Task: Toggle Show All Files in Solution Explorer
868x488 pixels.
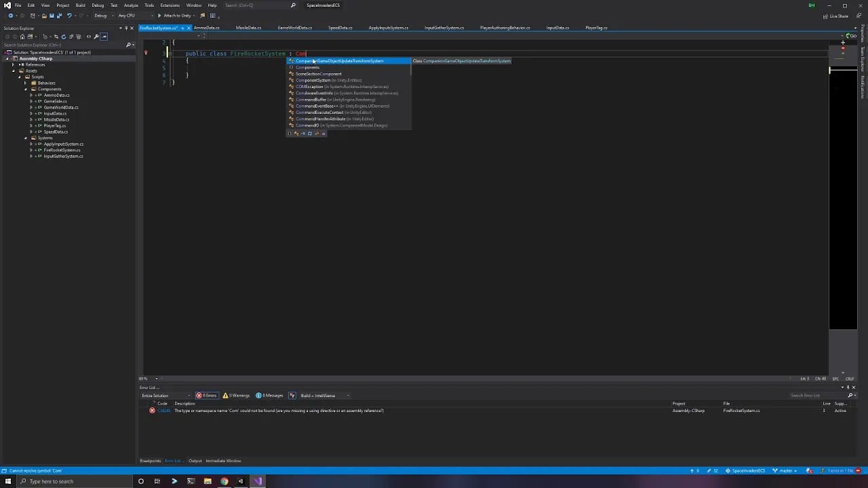Action: 79,37
